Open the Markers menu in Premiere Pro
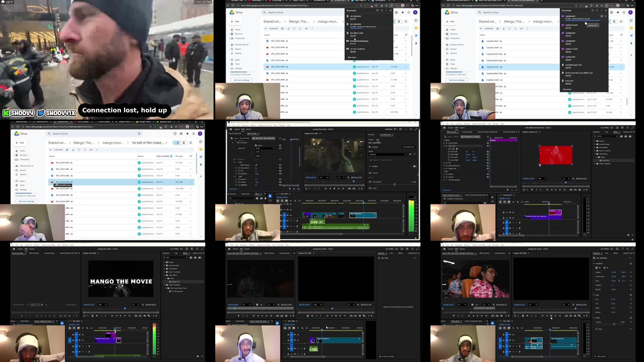The width and height of the screenshot is (644, 362). (253, 125)
